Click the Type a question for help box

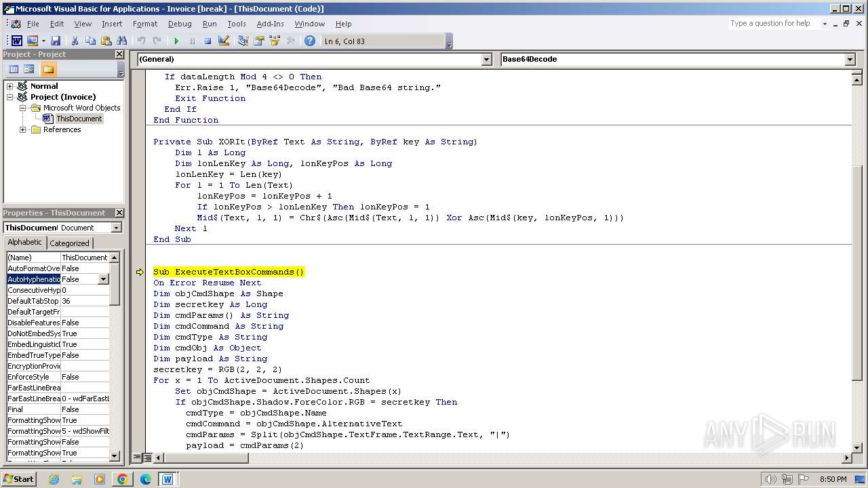click(774, 24)
